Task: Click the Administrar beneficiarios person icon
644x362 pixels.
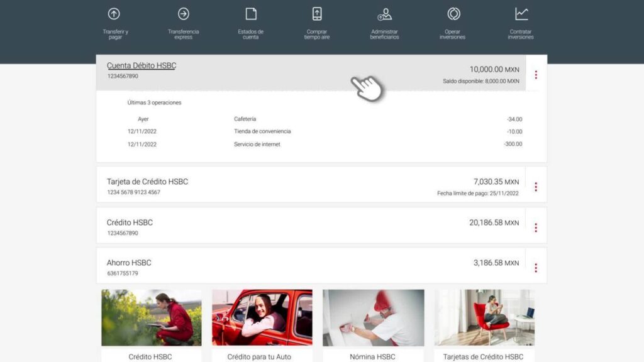Action: 384,14
